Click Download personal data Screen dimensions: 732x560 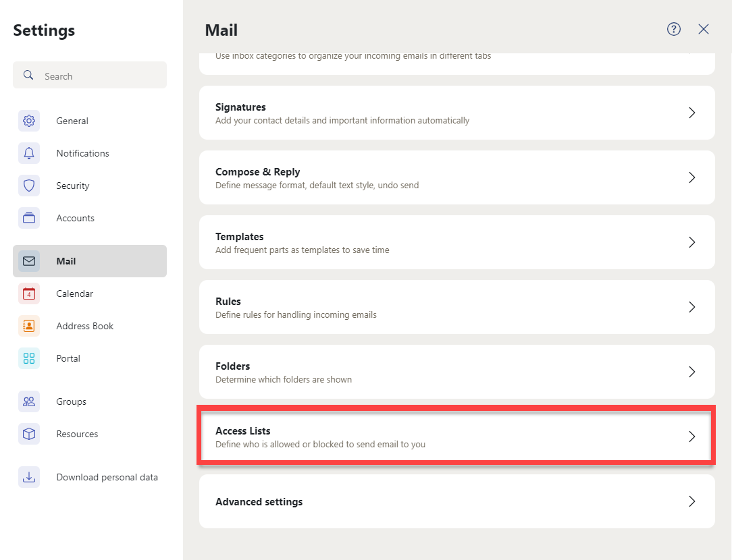coord(107,477)
